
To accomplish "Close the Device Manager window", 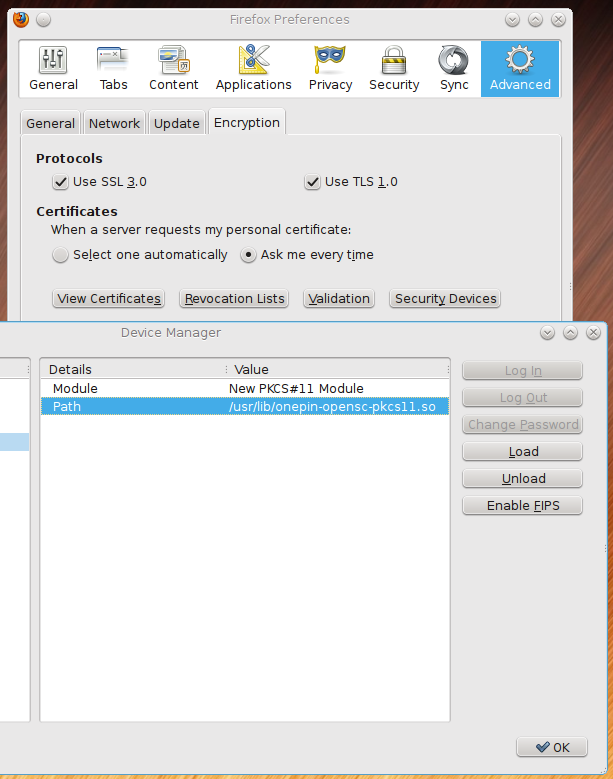I will click(593, 332).
